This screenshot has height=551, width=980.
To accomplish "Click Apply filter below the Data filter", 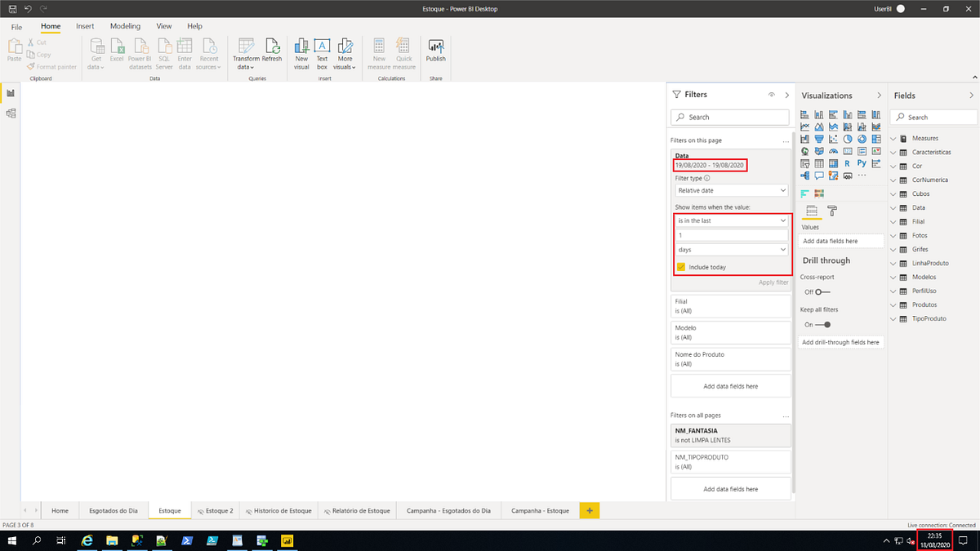I will pos(773,282).
